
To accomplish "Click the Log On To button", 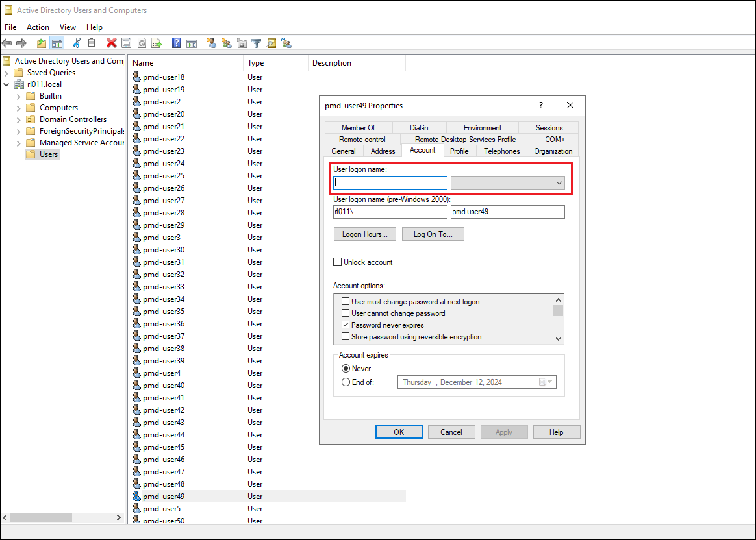I will click(x=433, y=234).
